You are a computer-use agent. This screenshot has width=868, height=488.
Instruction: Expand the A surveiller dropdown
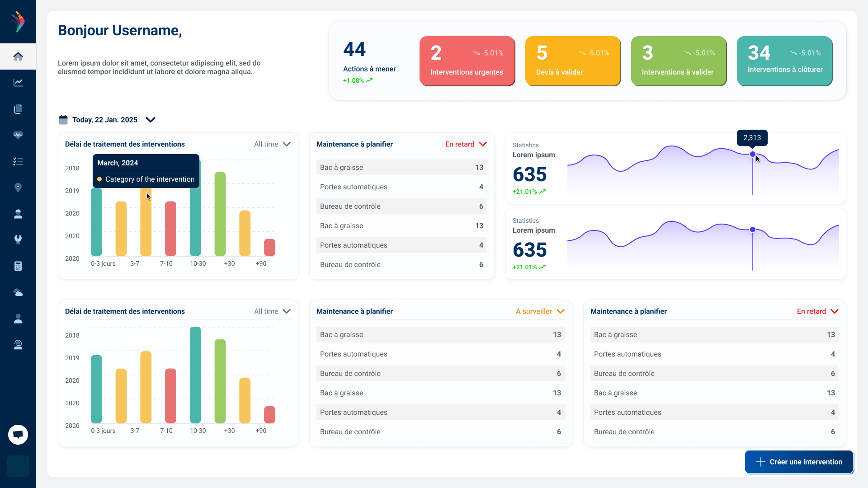[540, 311]
